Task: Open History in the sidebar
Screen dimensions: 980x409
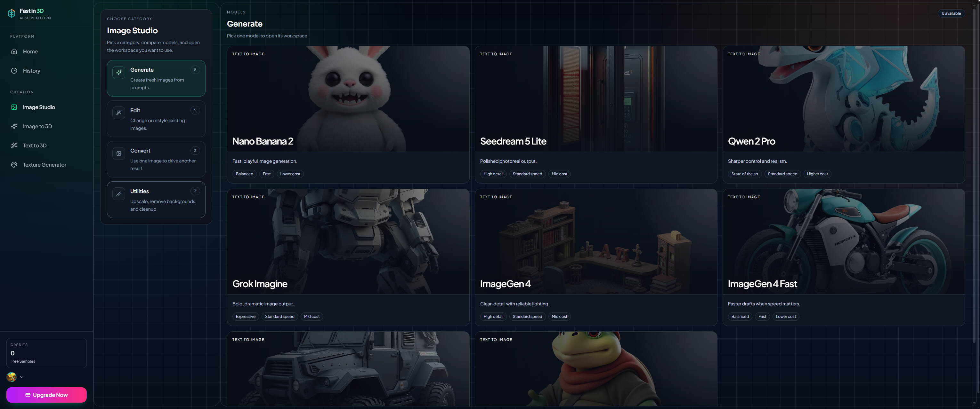Action: tap(46, 71)
